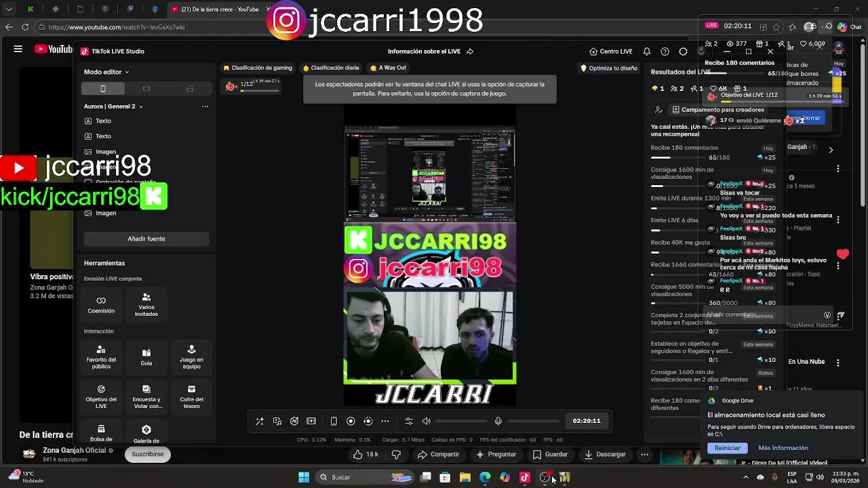
Task: Click the browser address bar URL
Action: (x=117, y=27)
